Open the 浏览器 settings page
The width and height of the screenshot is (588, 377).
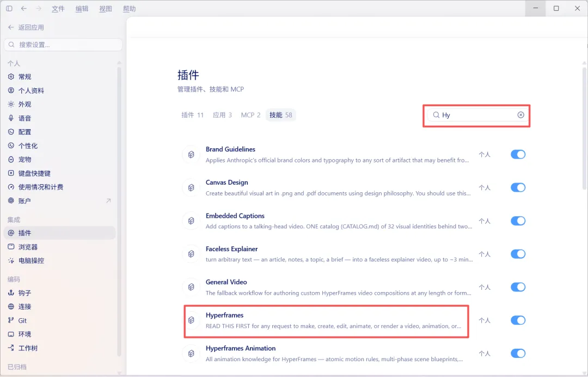[60, 247]
